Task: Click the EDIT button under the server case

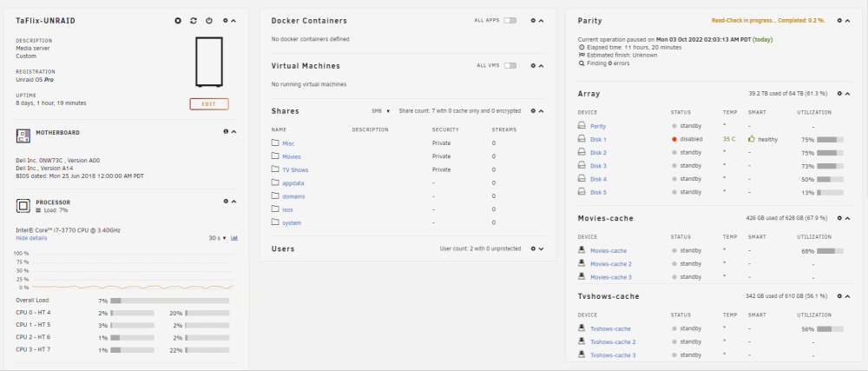Action: pyautogui.click(x=208, y=104)
